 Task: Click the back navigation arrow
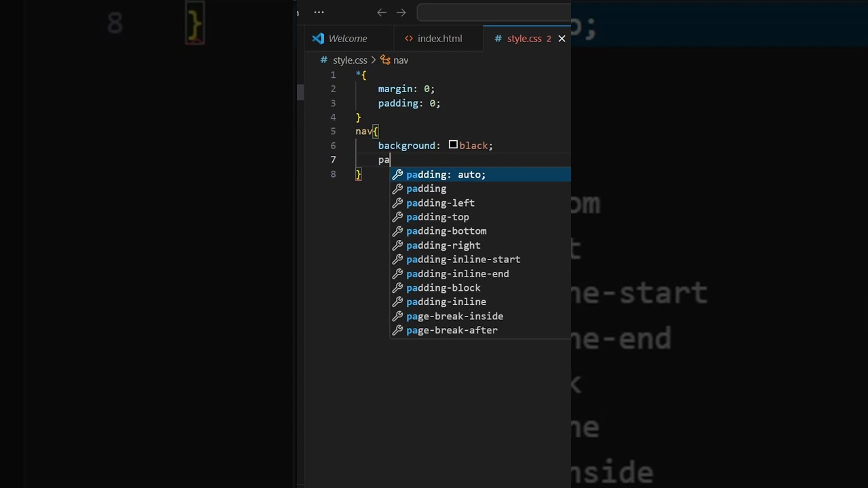click(x=381, y=12)
